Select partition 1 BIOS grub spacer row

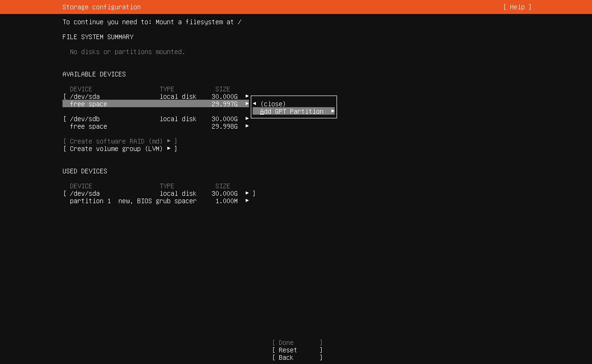click(x=133, y=201)
